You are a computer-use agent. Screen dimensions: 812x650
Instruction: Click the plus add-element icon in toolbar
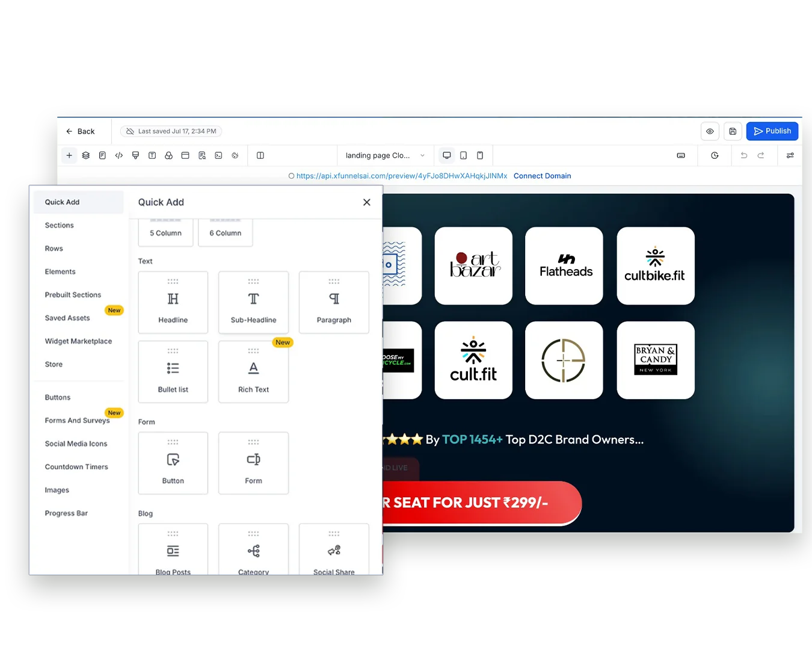69,155
